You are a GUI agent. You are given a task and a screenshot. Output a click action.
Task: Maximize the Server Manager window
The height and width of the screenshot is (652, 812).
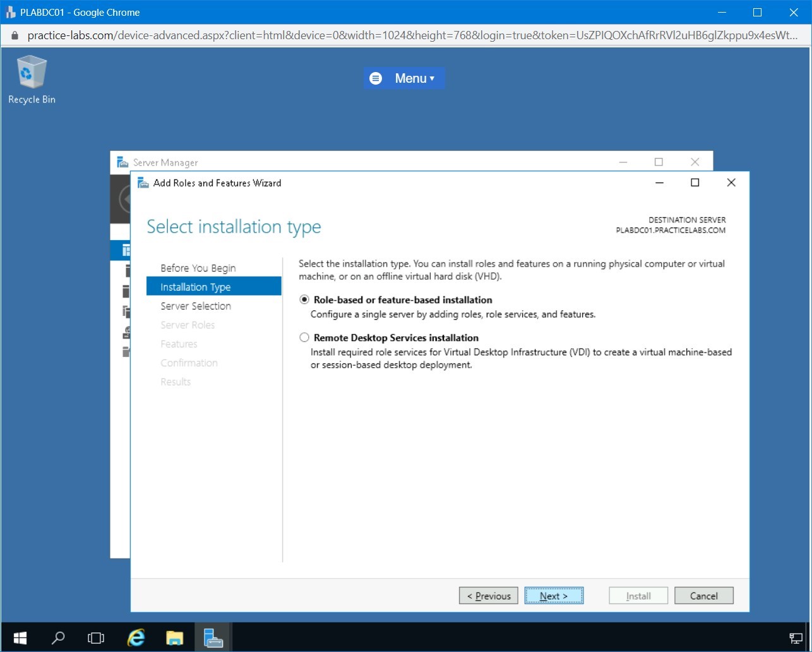pyautogui.click(x=659, y=162)
